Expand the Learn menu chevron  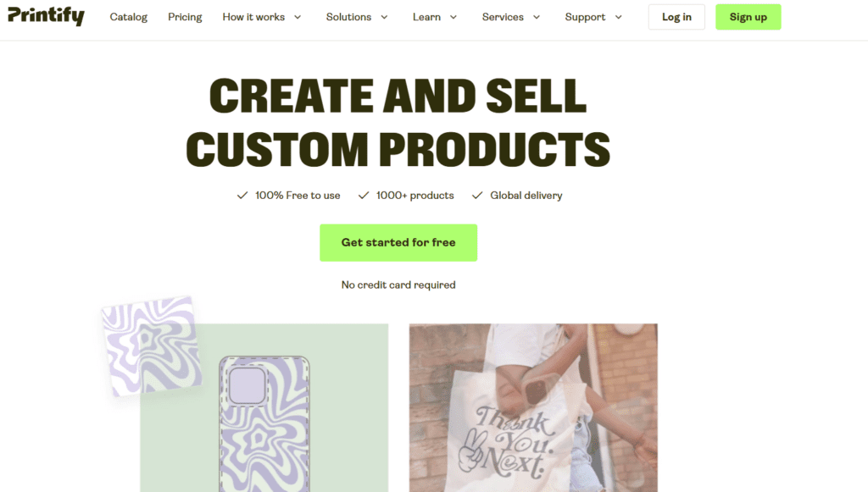coord(453,17)
